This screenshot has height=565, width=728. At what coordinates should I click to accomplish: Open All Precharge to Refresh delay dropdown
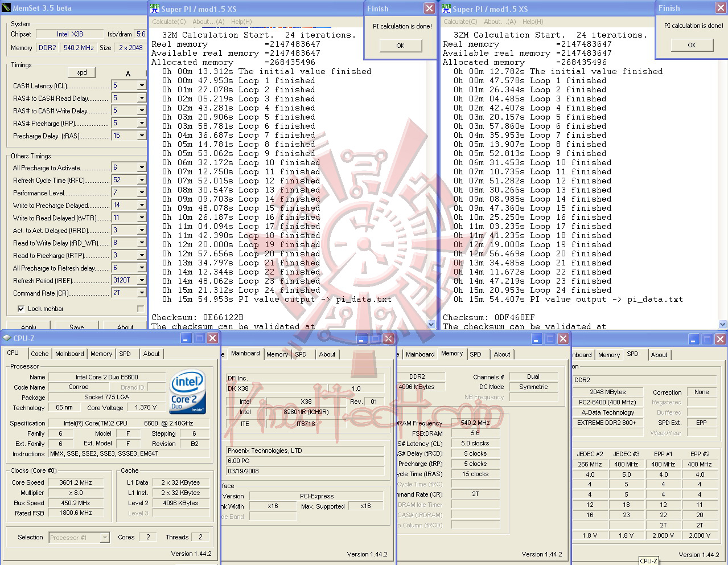click(x=141, y=268)
